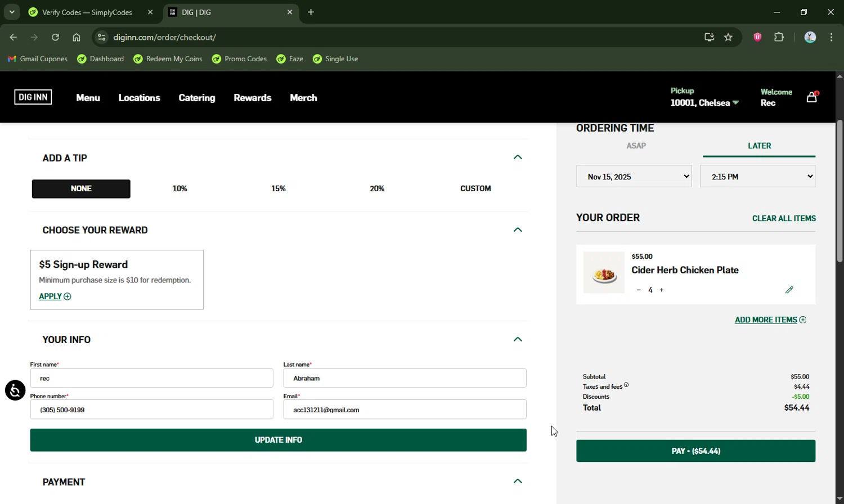Viewport: 844px width, 504px height.
Task: Open the Rewards nav item
Action: coord(253,98)
